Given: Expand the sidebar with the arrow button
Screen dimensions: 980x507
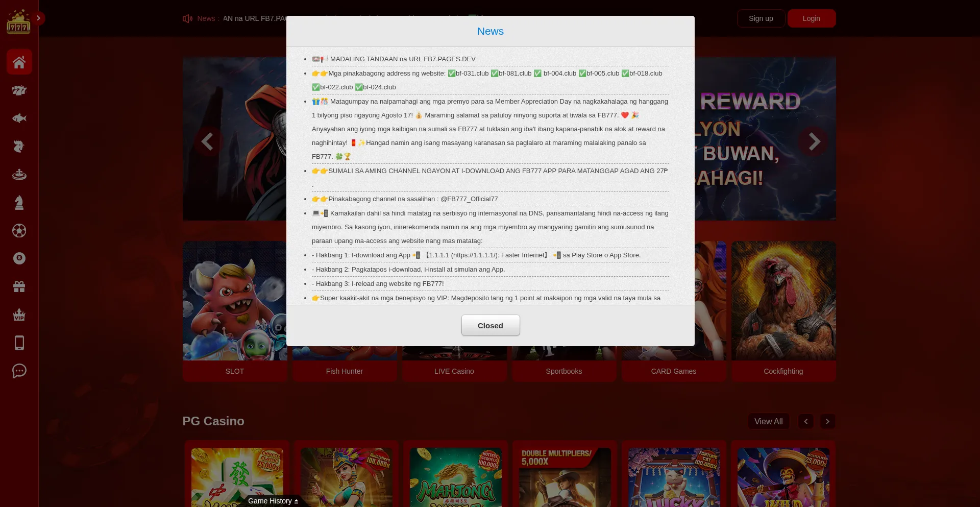Looking at the screenshot, I should point(38,18).
